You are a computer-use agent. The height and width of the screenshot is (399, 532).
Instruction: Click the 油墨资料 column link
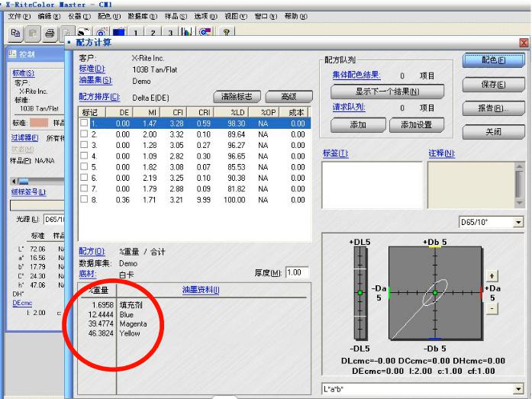[201, 289]
